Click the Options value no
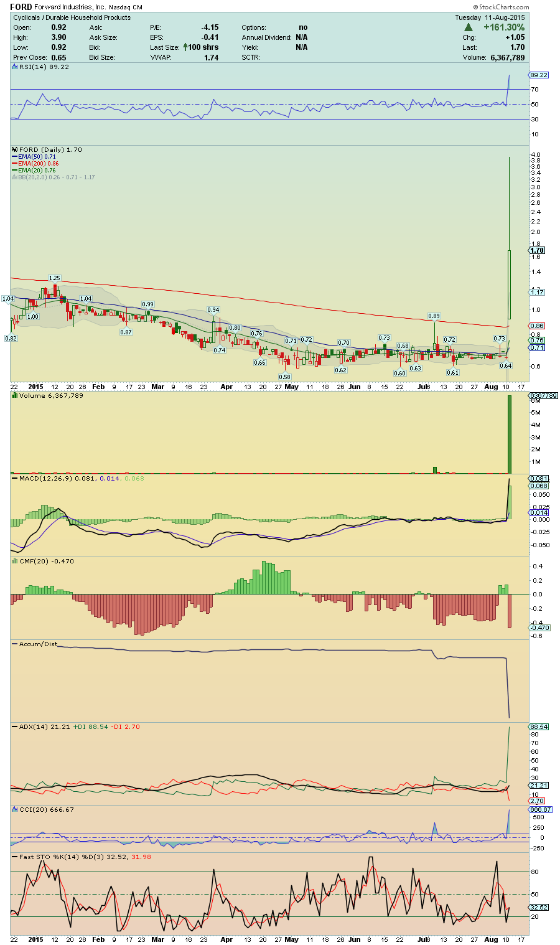 coord(303,27)
